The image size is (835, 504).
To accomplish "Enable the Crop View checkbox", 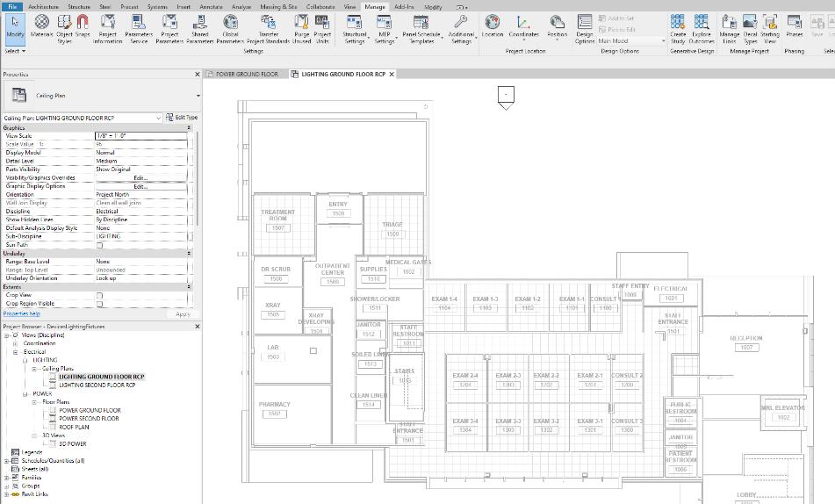I will click(99, 295).
